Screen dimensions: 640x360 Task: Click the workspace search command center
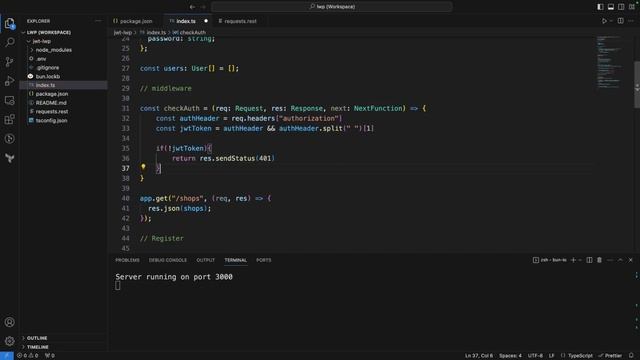pos(332,7)
